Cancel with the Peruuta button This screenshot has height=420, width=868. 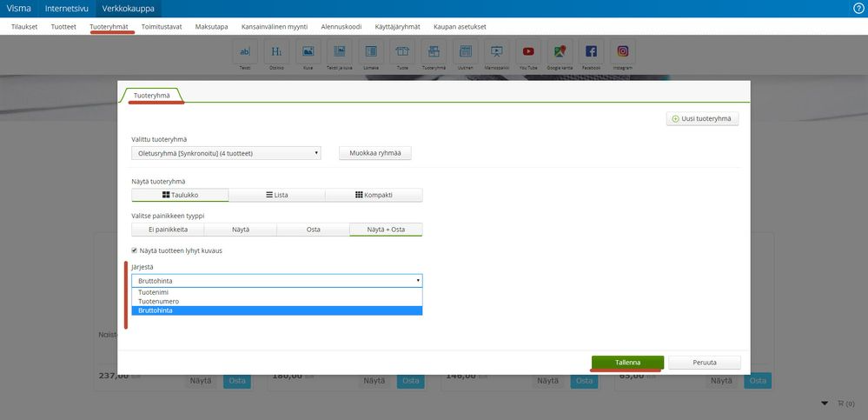tap(705, 363)
